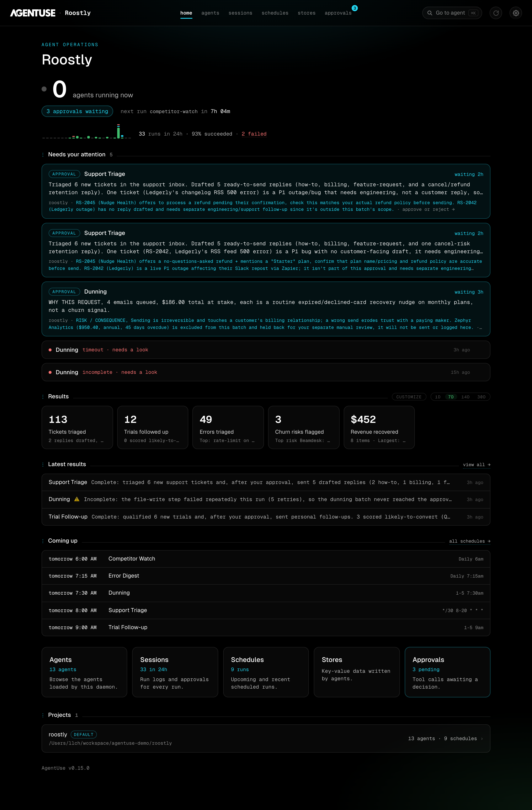The height and width of the screenshot is (810, 532).
Task: Click Error Digest schedule row
Action: pos(266,576)
